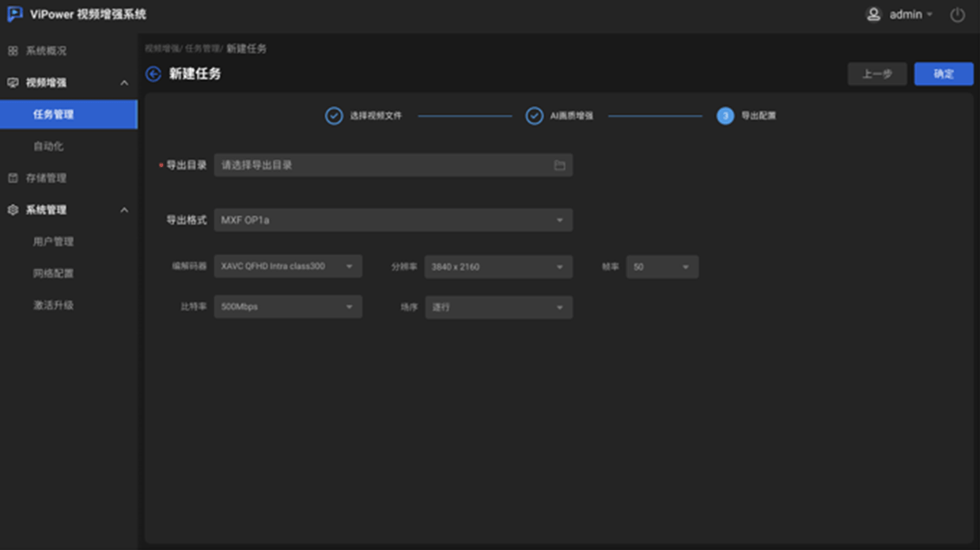Screen dimensions: 980x550
Task: Click the 选择视频文件 step checkmark icon
Action: tap(334, 116)
